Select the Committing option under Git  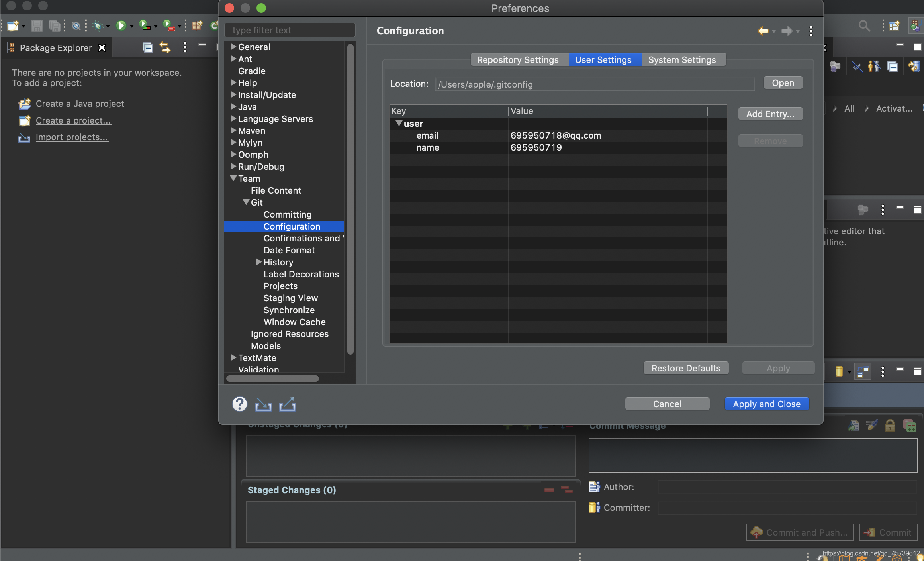288,214
